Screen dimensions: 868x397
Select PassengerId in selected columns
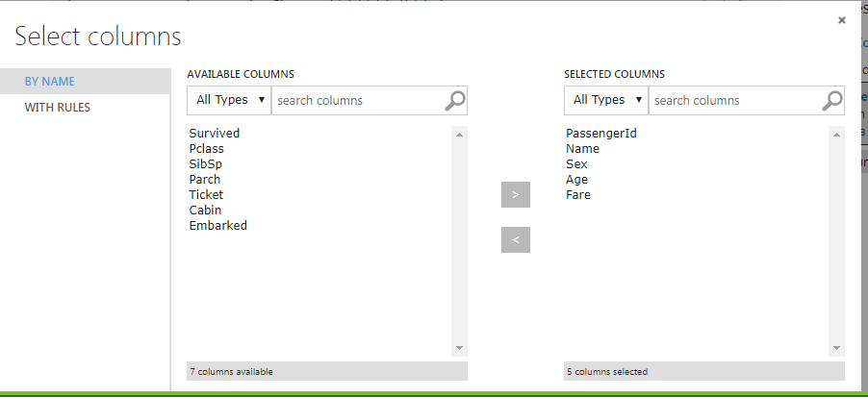tap(601, 134)
